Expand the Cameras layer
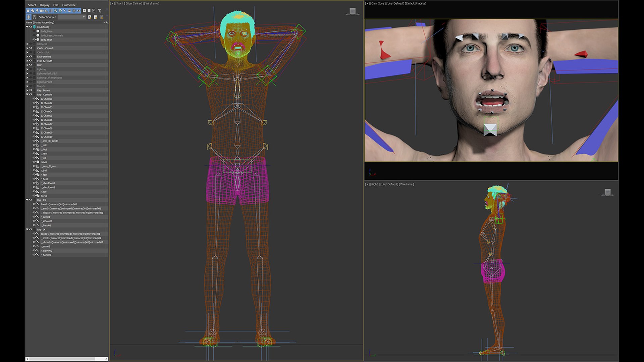The width and height of the screenshot is (644, 362). point(27,44)
